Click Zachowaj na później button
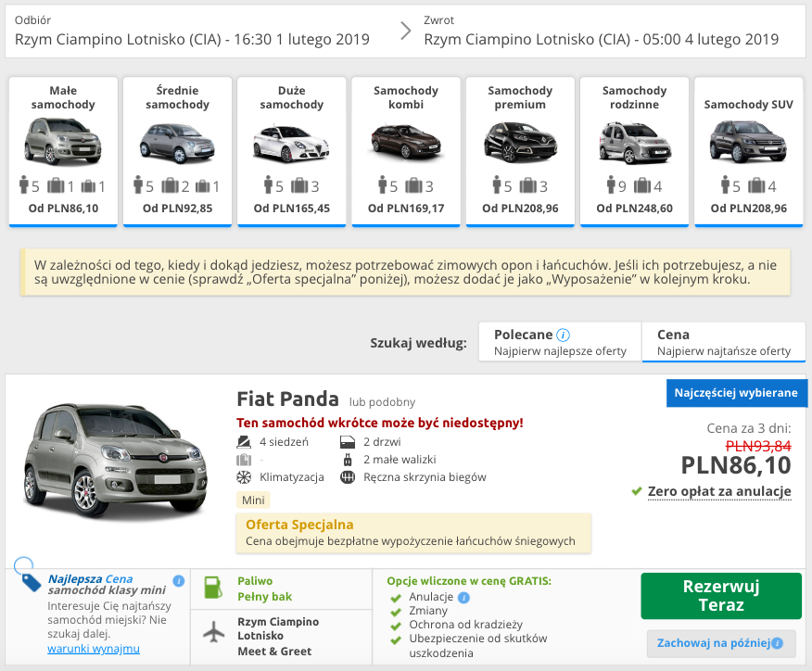This screenshot has width=812, height=671. tap(721, 643)
